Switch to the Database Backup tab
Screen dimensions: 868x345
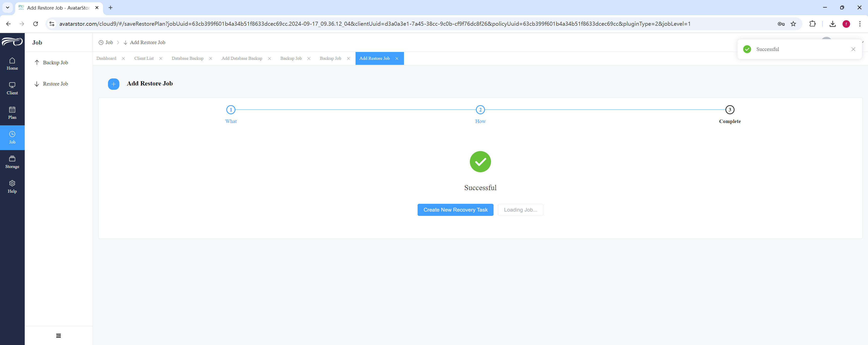(x=187, y=58)
